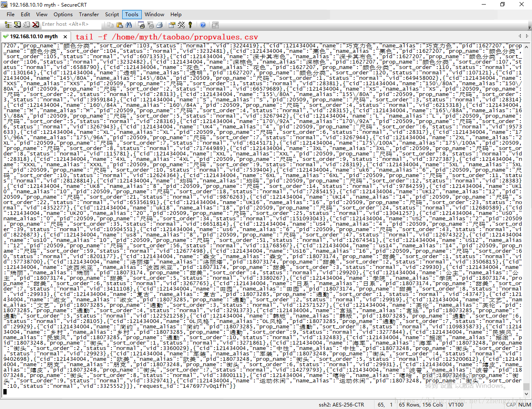The width and height of the screenshot is (532, 409).
Task: Open the Window menu
Action: [154, 14]
